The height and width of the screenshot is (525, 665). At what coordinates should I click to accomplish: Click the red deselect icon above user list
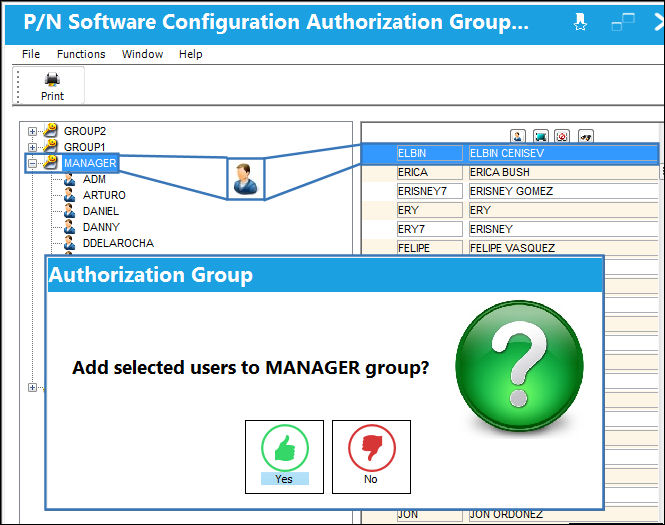click(562, 136)
